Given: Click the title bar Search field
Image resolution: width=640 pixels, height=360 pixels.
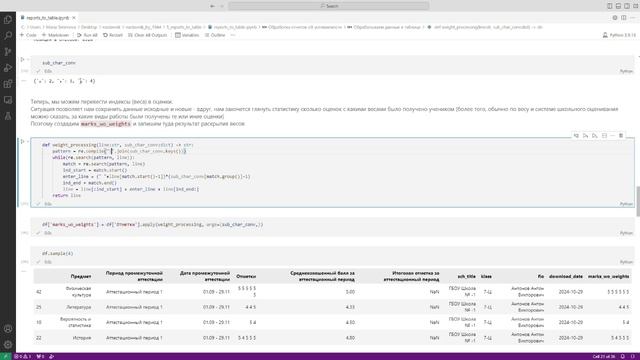Looking at the screenshot, I should (329, 6).
